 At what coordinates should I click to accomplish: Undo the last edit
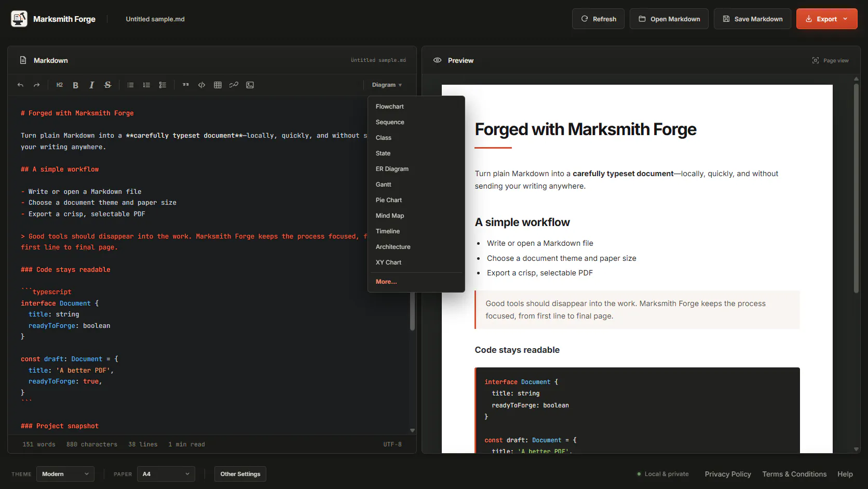point(20,85)
